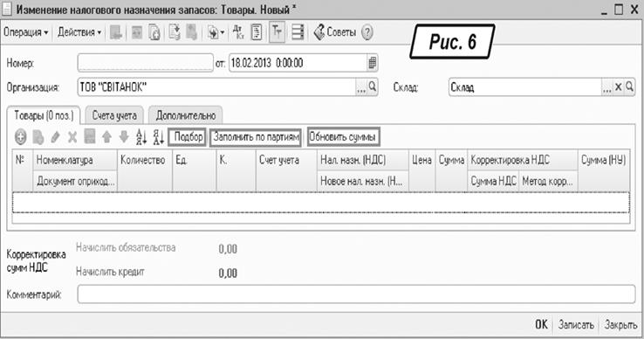The height and width of the screenshot is (339, 644).
Task: Click the delete row X icon
Action: coord(72,137)
